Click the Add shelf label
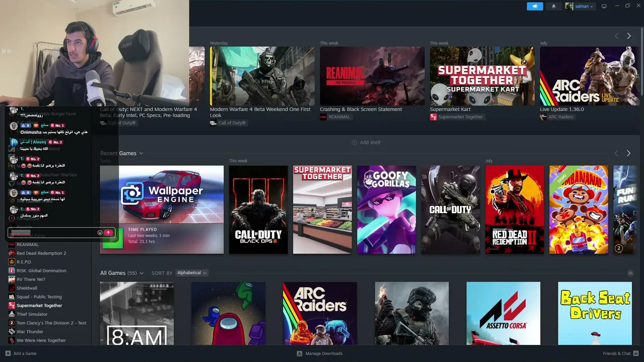This screenshot has height=362, width=644. (370, 142)
